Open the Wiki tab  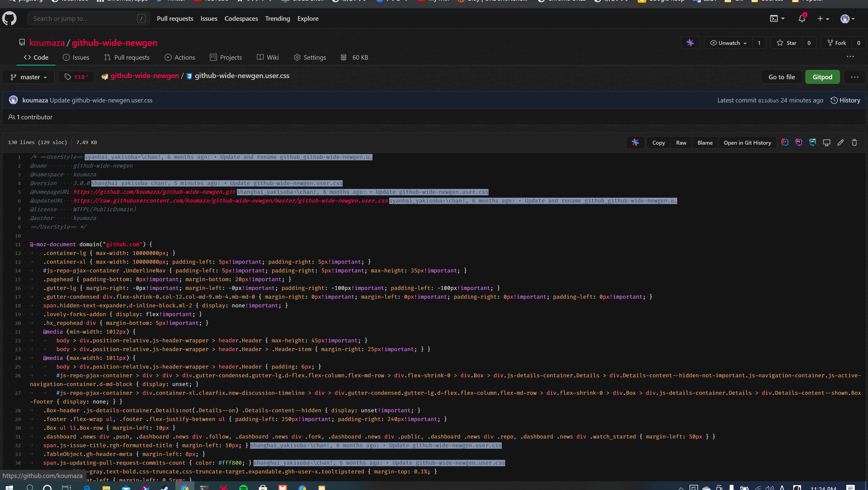[x=268, y=57]
